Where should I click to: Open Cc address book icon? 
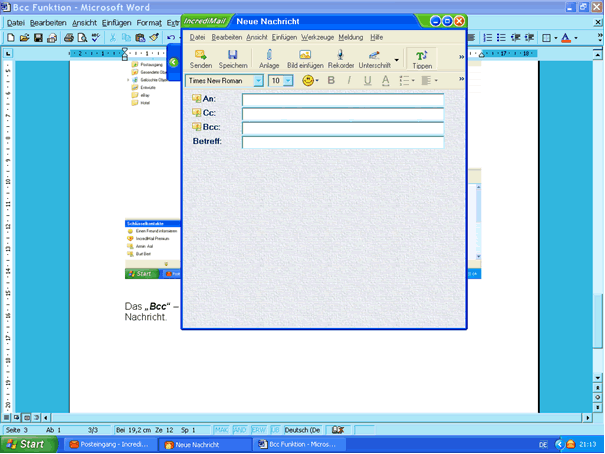pos(196,113)
